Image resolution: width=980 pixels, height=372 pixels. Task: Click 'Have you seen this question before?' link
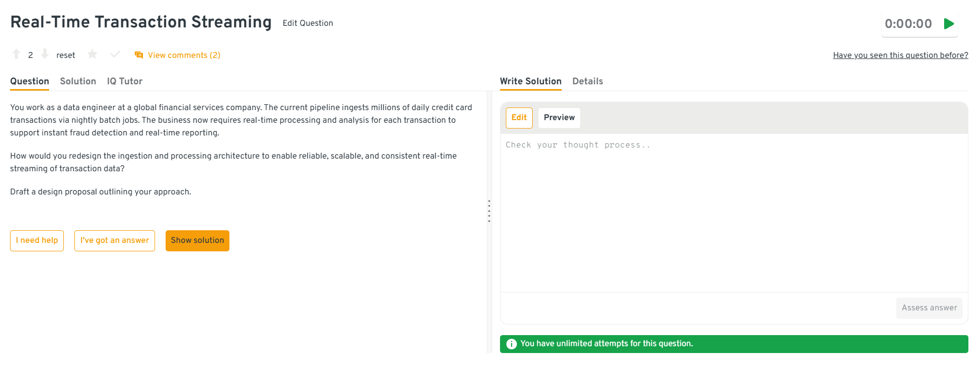coord(900,55)
